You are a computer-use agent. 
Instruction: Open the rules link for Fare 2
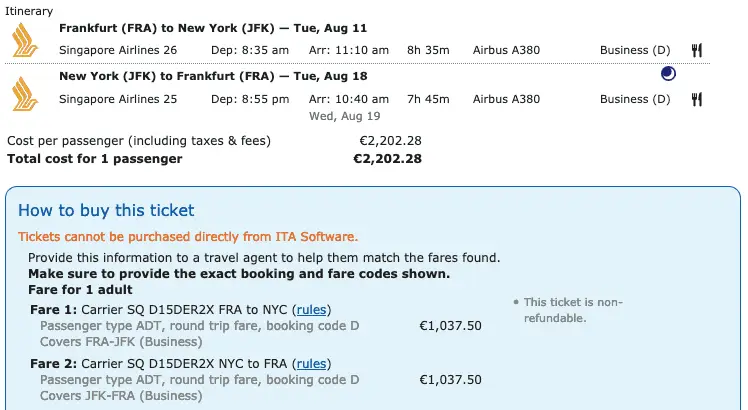312,364
